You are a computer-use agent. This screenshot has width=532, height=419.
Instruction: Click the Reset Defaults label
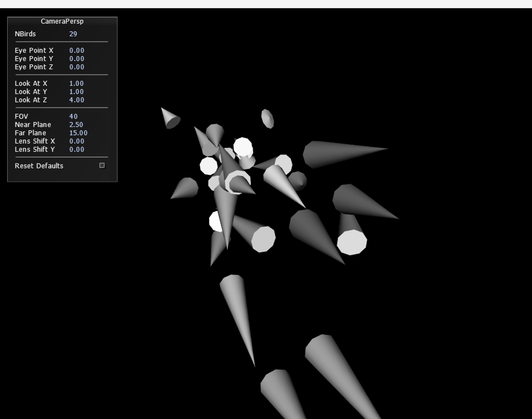39,166
